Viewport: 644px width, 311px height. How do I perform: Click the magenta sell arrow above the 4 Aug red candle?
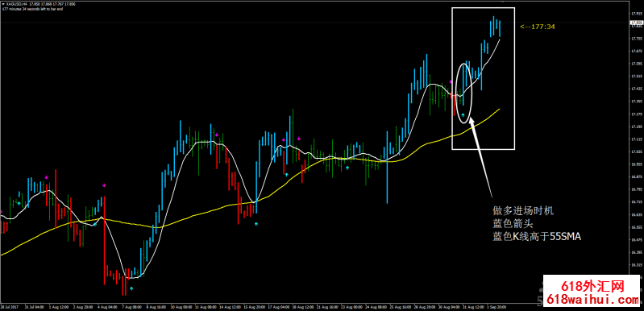[x=104, y=185]
